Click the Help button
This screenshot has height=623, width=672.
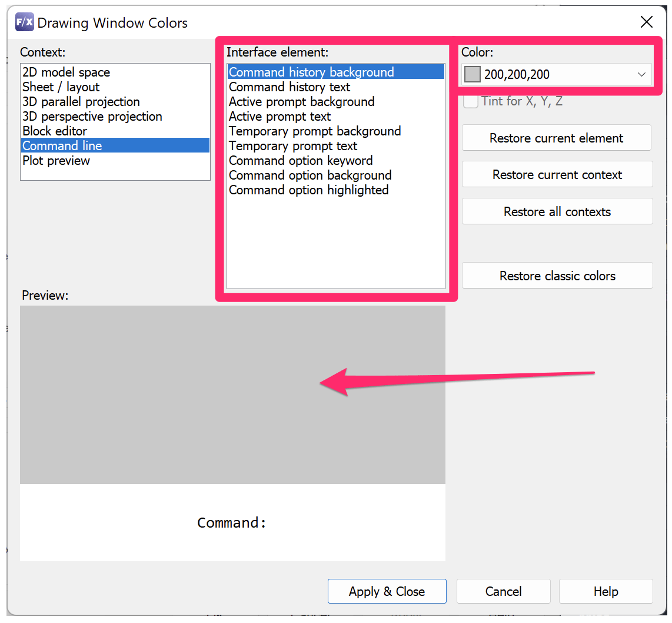tap(606, 591)
